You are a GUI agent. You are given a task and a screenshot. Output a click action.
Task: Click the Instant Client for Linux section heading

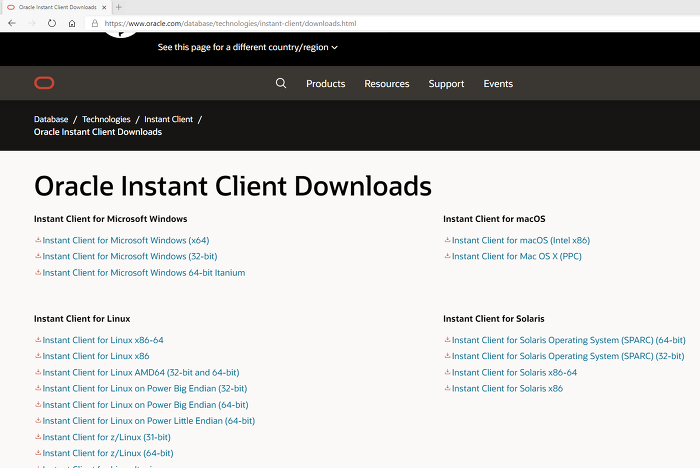(x=82, y=319)
